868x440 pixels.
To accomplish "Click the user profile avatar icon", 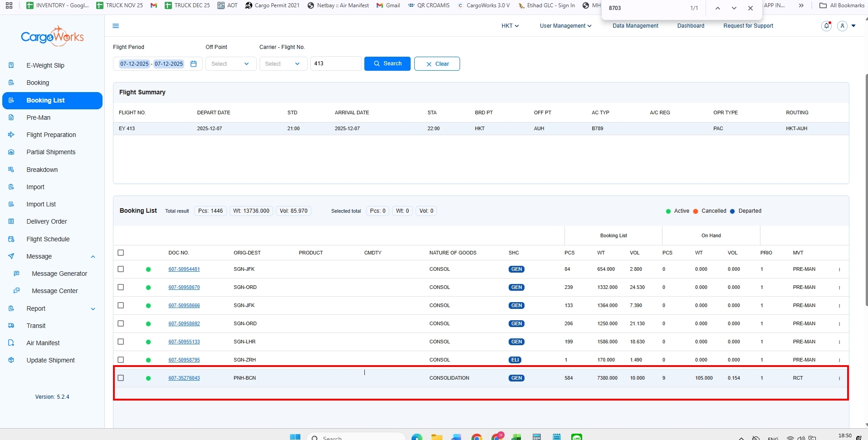I will (x=842, y=26).
